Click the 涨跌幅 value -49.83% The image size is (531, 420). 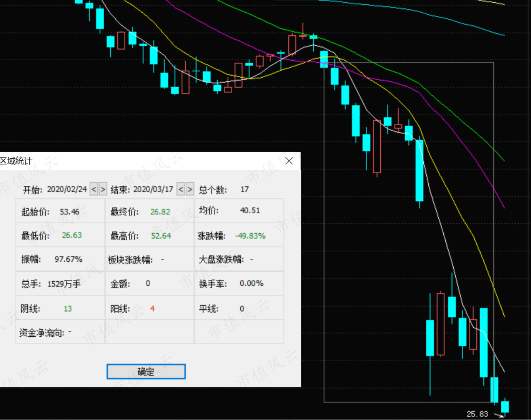coord(250,236)
